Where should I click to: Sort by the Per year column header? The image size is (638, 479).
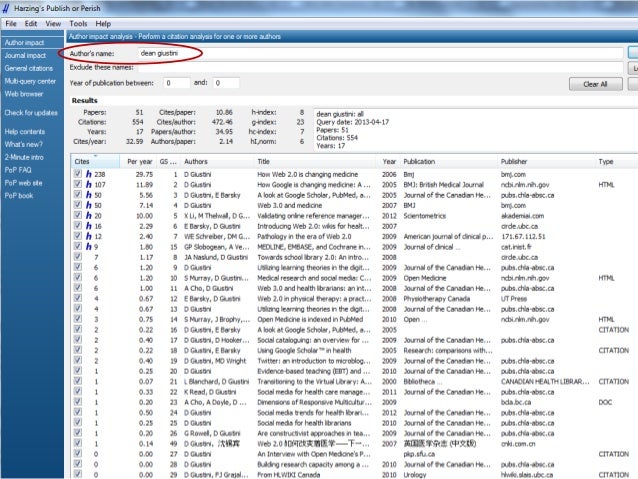pos(140,161)
